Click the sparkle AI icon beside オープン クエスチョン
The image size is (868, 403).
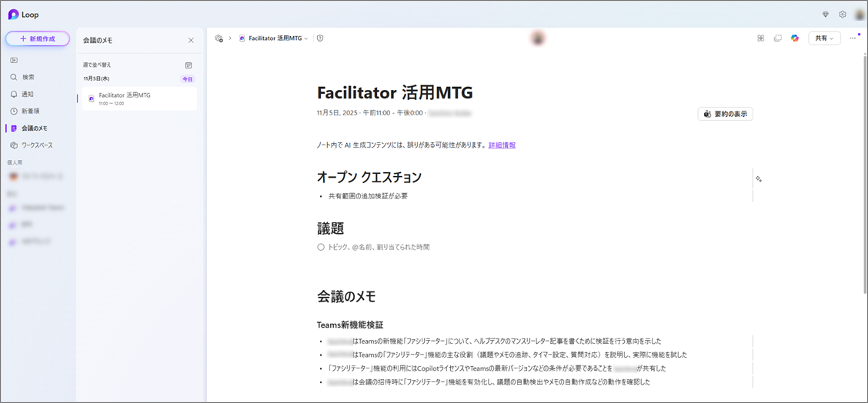click(x=758, y=179)
